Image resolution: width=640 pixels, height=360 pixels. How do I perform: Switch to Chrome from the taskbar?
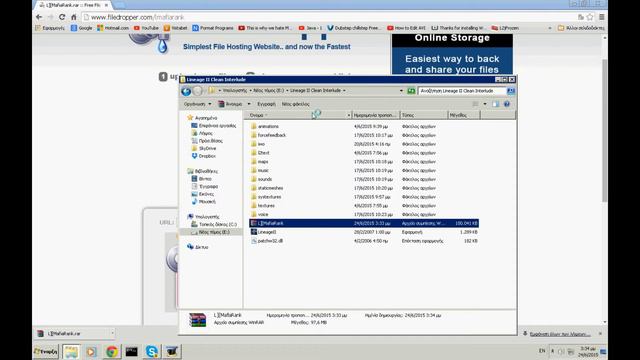111,351
